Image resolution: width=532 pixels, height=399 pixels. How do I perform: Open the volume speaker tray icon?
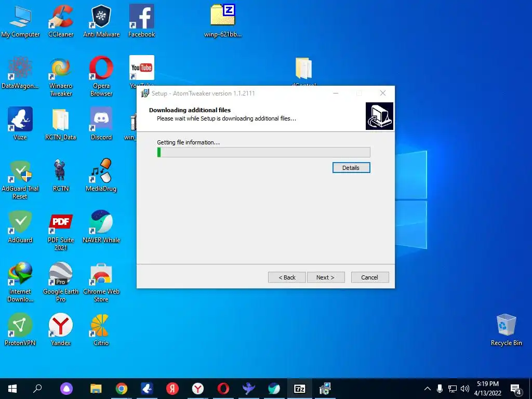click(x=465, y=389)
